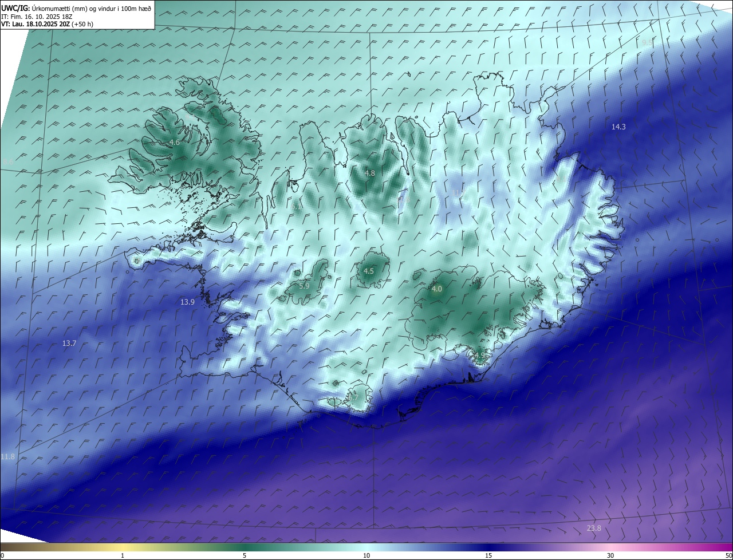Click the 4.6 value over the Westfjords
Screen dimensions: 733x560
(x=175, y=142)
